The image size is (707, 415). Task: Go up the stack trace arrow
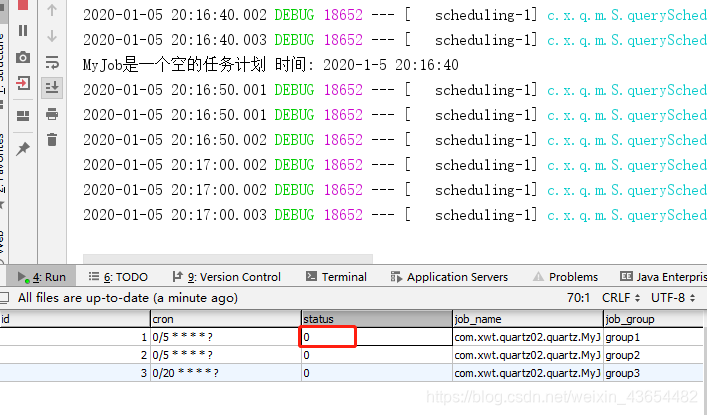tap(52, 10)
